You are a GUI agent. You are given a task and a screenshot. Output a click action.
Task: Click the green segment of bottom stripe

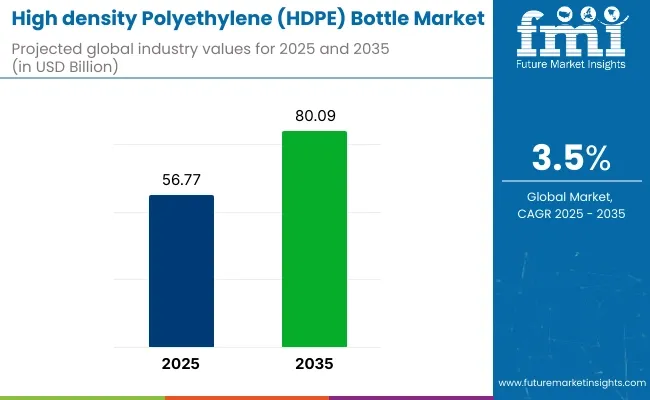click(246, 397)
